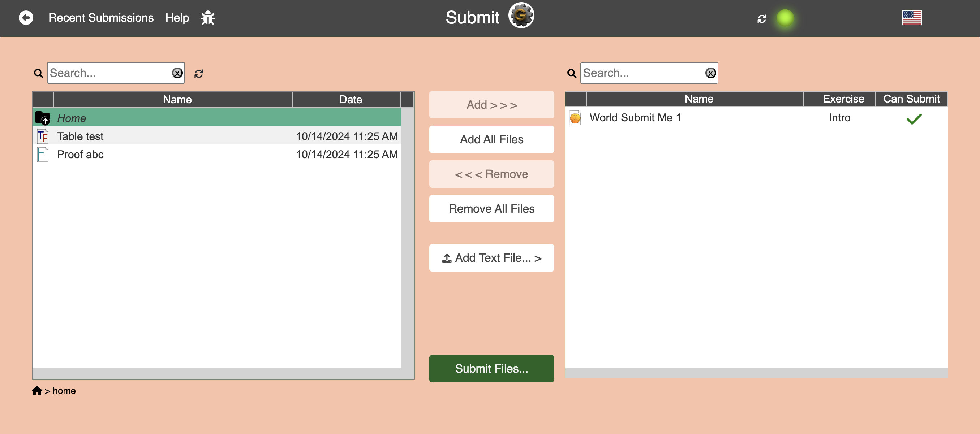Click the Add All Files button
Screen dimensions: 980x434
point(491,139)
